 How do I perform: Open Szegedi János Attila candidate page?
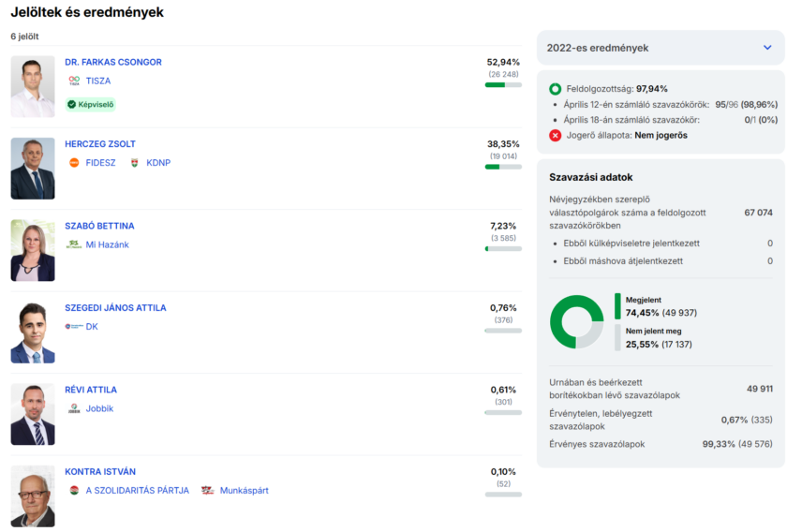[x=115, y=308]
